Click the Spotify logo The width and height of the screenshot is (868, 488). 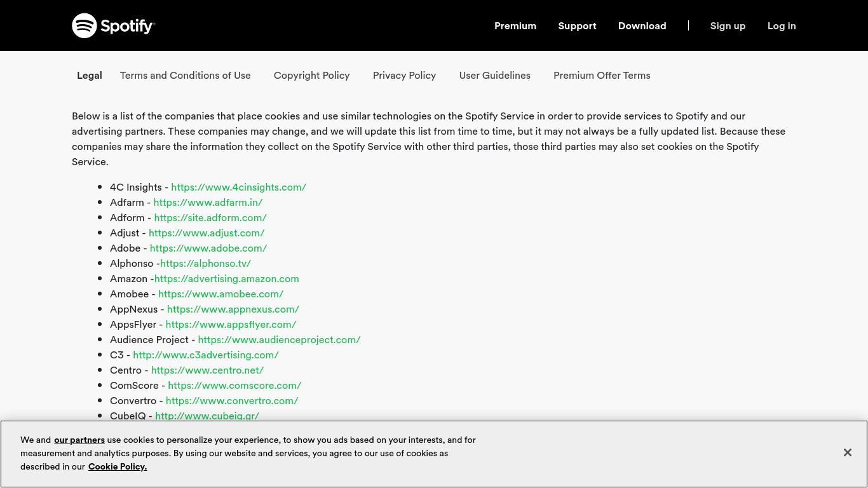point(114,25)
